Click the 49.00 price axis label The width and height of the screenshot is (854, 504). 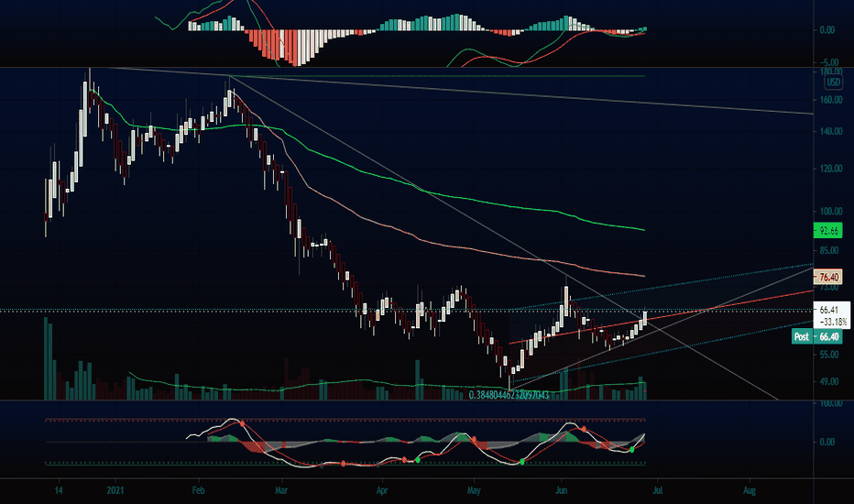click(x=829, y=381)
